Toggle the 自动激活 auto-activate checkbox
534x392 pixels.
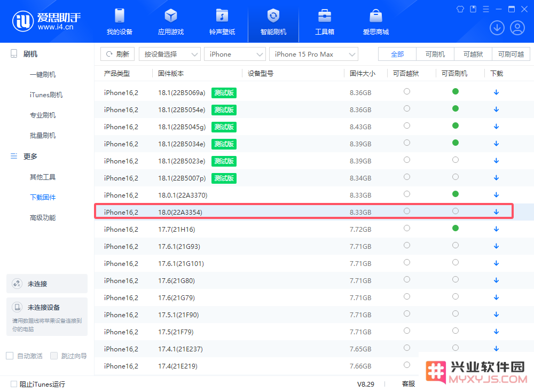[10, 356]
